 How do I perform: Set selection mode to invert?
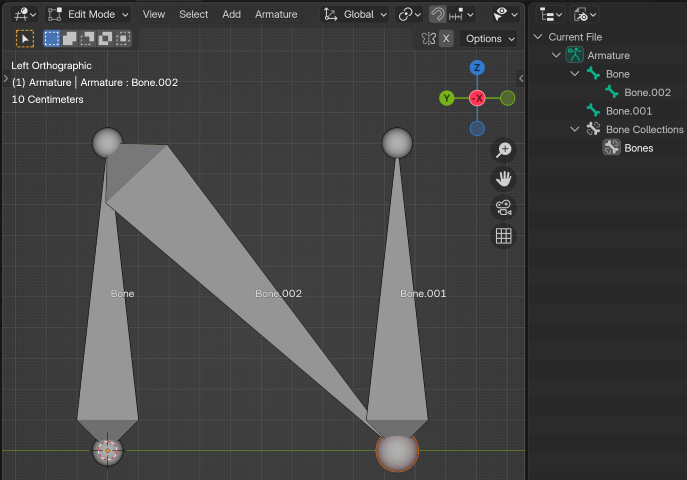coord(106,39)
